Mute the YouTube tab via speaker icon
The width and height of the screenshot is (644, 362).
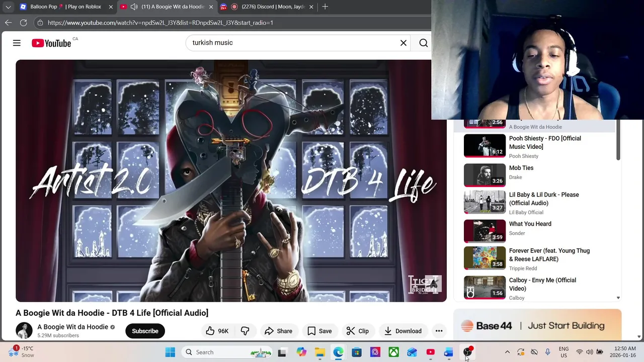(x=134, y=7)
